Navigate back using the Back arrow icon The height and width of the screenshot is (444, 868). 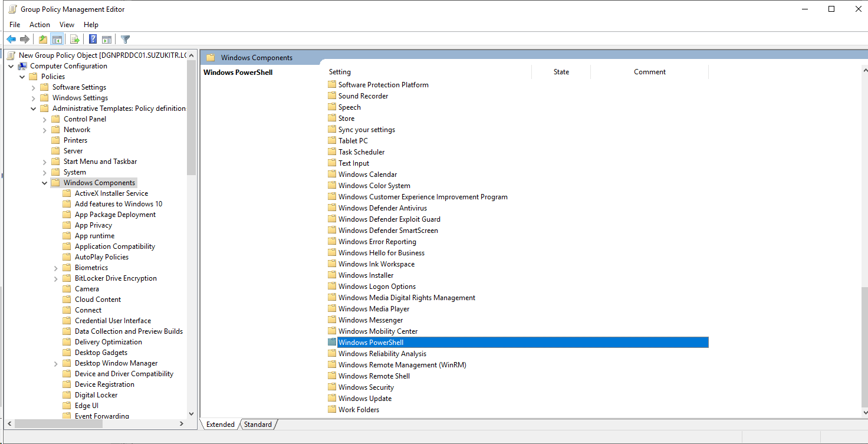[x=11, y=39]
